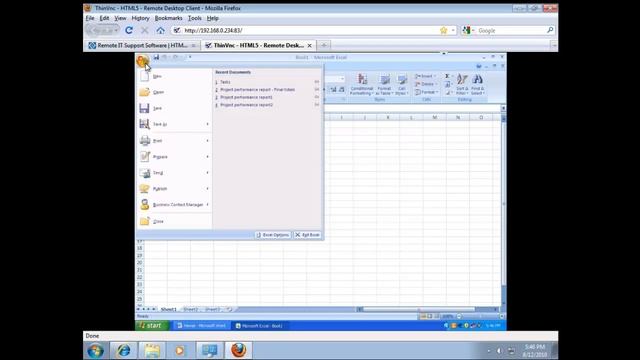Click Firefox reload button
Screen dimensions: 640x360
click(129, 30)
